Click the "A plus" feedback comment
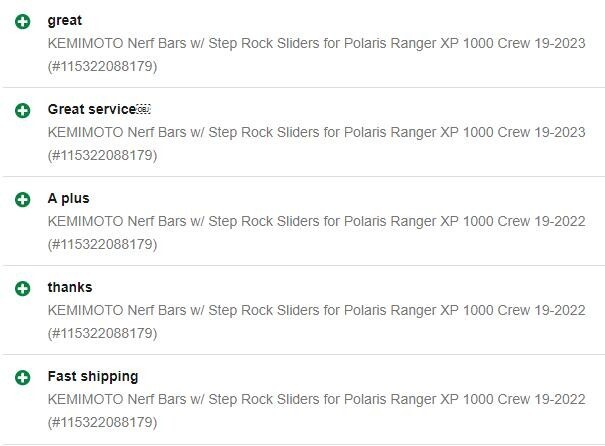Viewport: 605px width, 446px height. point(68,198)
